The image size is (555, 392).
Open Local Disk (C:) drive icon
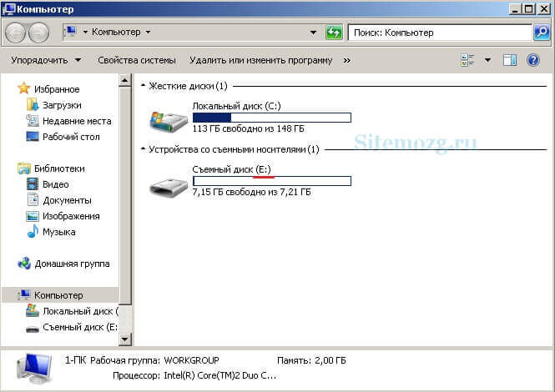pos(168,121)
